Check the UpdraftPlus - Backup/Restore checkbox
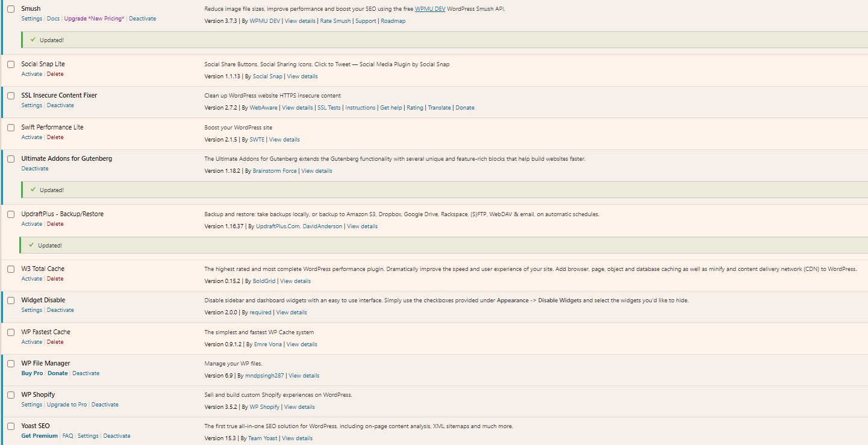Screen dimensions: 868x445 (x=11, y=214)
